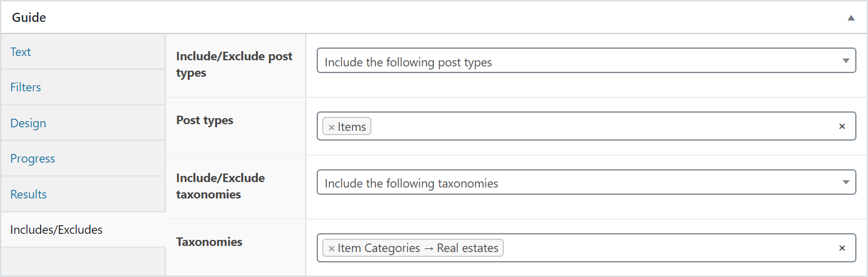Viewport: 868px width, 277px height.
Task: Click the empty area of Post types field
Action: point(602,126)
